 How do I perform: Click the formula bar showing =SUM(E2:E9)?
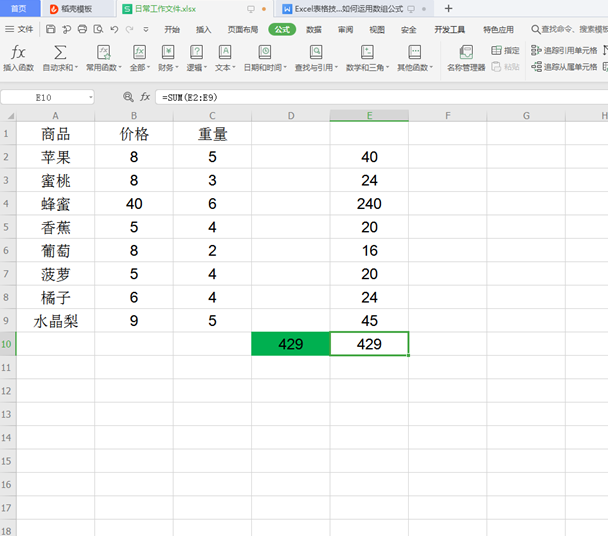[382, 97]
